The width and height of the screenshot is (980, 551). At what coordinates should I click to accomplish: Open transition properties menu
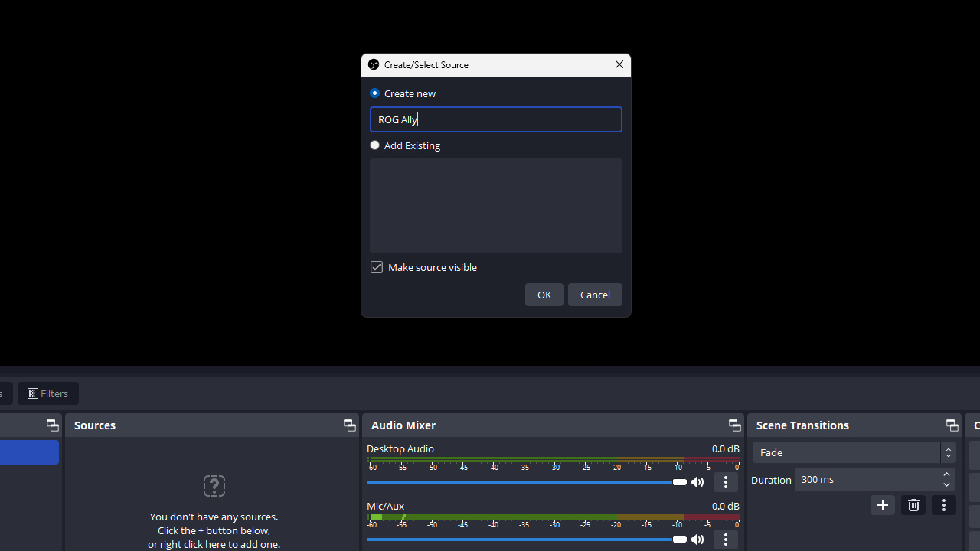click(x=944, y=505)
